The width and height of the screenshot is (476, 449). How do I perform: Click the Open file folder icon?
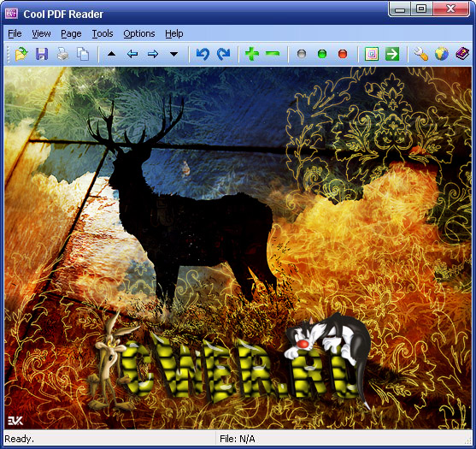click(21, 55)
